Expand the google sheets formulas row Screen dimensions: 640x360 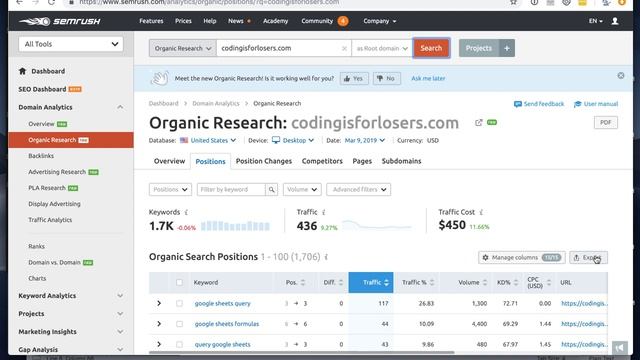click(x=159, y=324)
